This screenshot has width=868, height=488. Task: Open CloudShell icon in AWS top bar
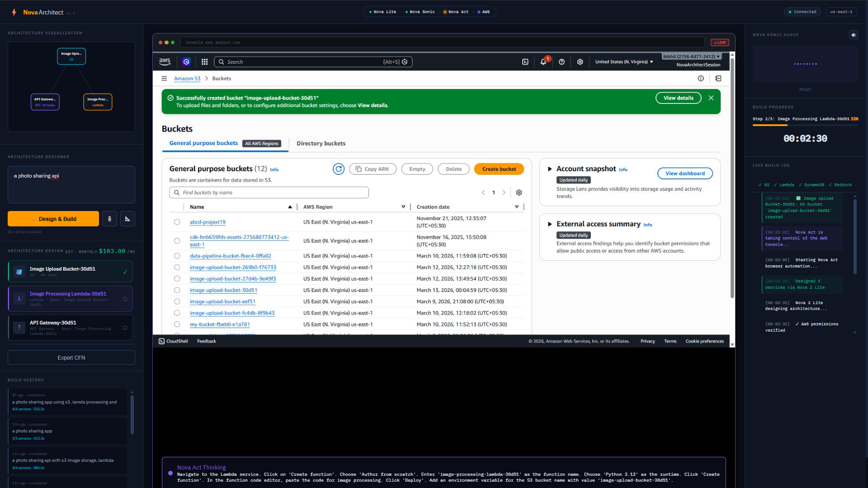[x=525, y=62]
